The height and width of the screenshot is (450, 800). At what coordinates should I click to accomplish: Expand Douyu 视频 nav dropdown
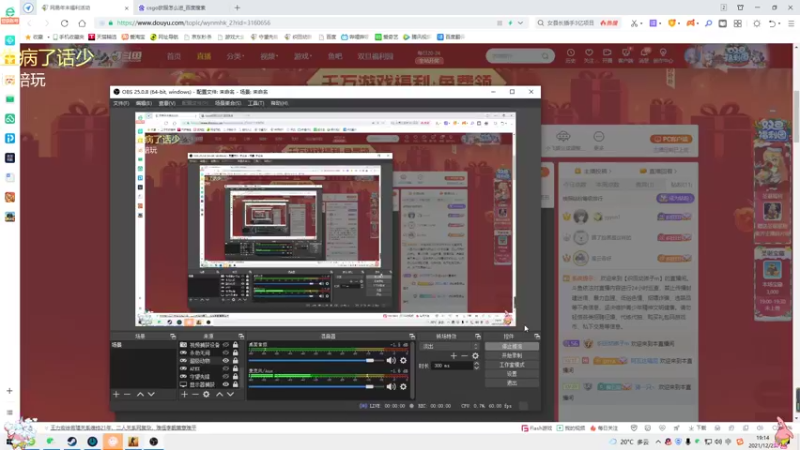(x=269, y=56)
